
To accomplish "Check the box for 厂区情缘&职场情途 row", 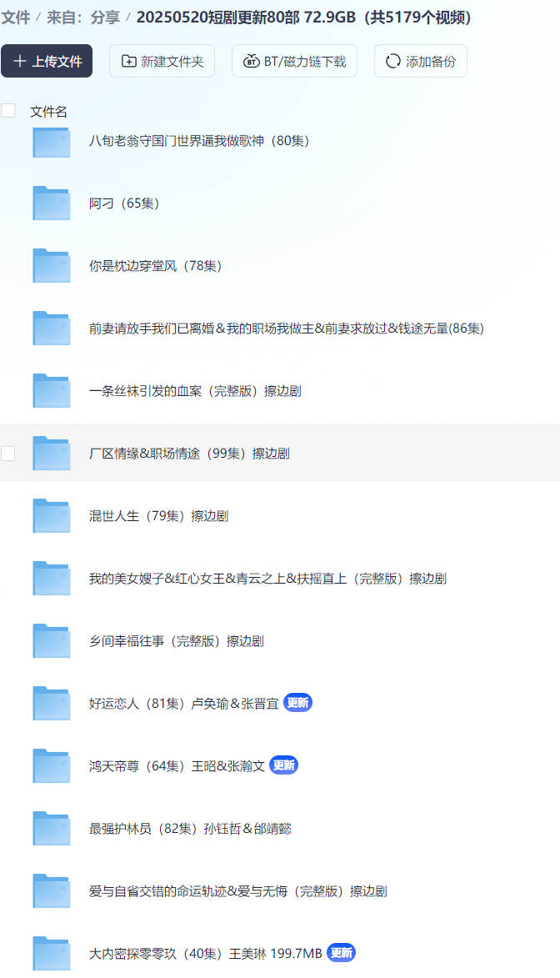I will click(8, 454).
